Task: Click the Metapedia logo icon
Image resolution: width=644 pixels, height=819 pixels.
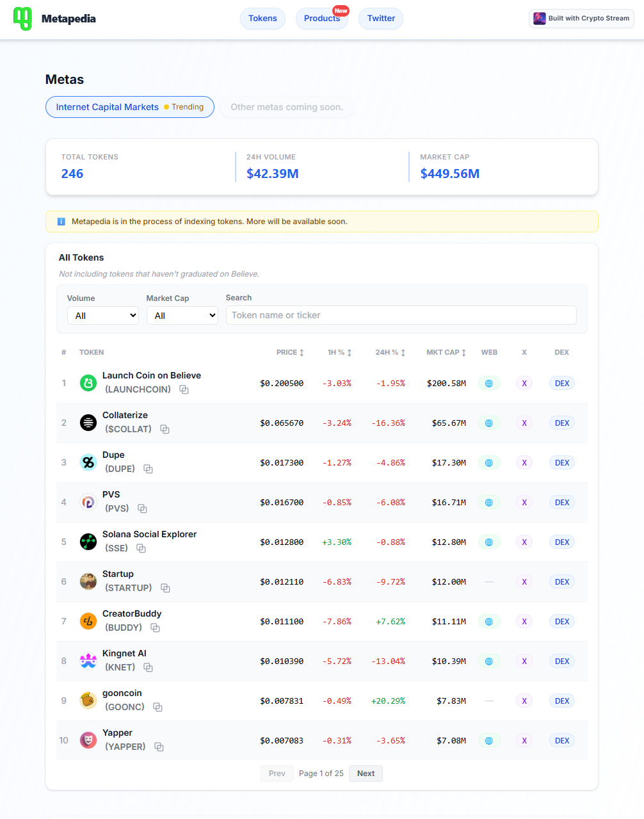Action: (22, 19)
